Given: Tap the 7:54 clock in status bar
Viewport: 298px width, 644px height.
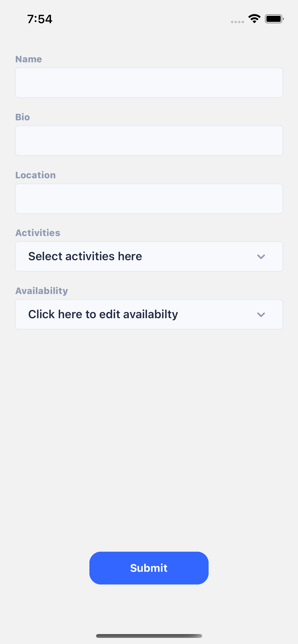Looking at the screenshot, I should pyautogui.click(x=40, y=19).
